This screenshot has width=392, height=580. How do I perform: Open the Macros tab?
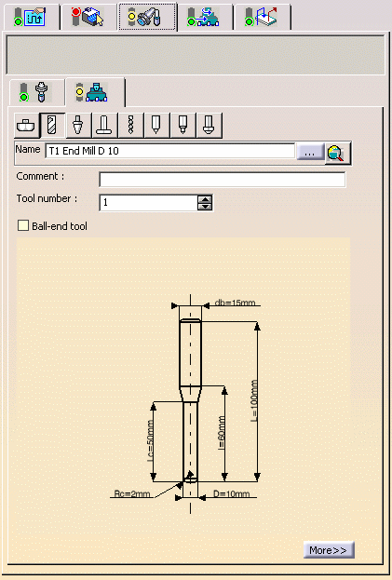click(263, 17)
